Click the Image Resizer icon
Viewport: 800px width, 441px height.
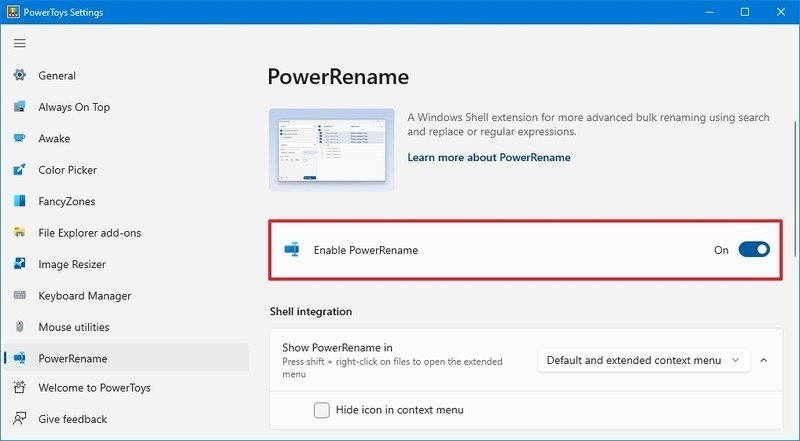click(x=19, y=264)
